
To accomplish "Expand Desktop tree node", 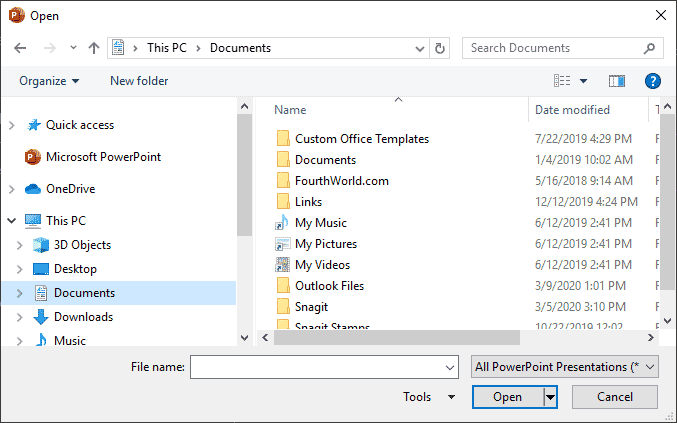I will [x=19, y=269].
